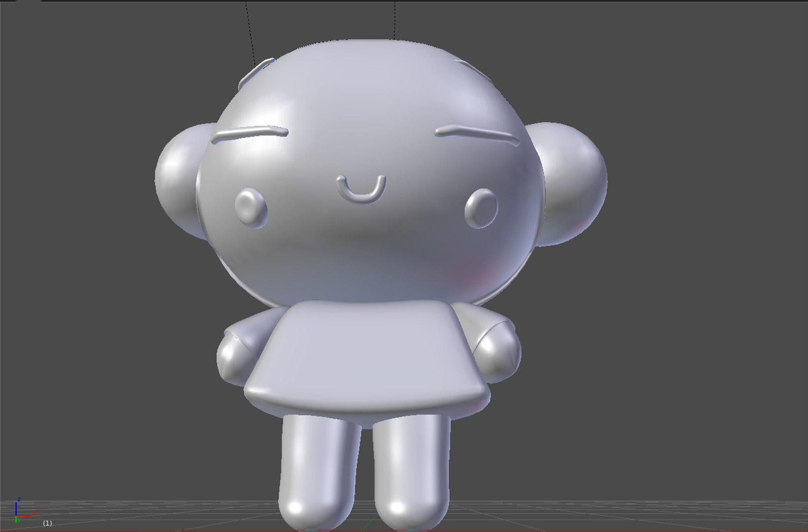The height and width of the screenshot is (532, 808).
Task: Select the character's left leg
Action: pyautogui.click(x=319, y=473)
